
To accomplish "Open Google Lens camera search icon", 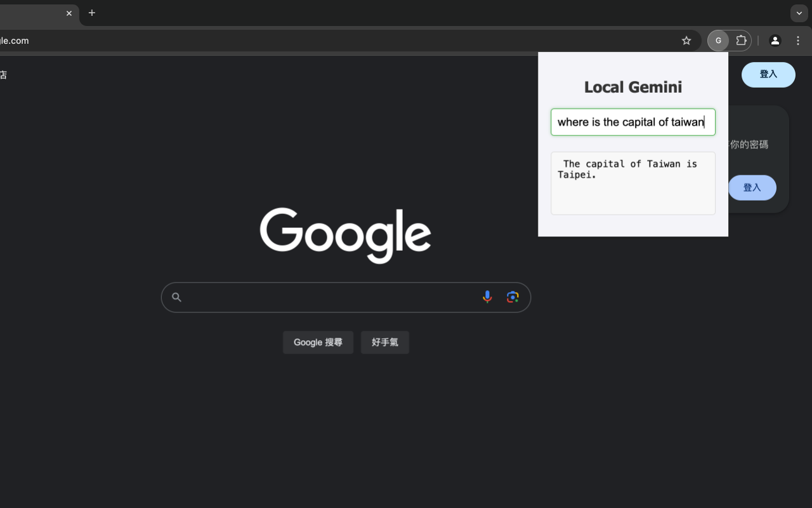I will click(513, 297).
